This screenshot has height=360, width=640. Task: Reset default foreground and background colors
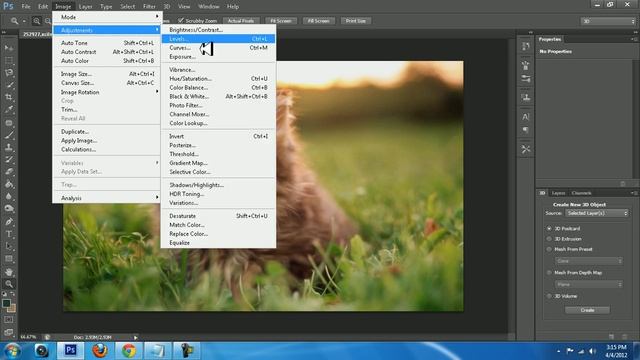coord(4,294)
